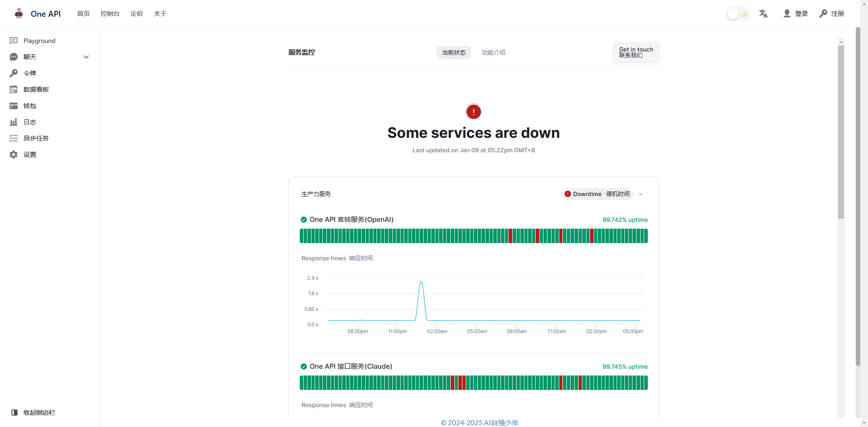Open the 钱包 wallet icon item
The width and height of the screenshot is (868, 427).
14,106
